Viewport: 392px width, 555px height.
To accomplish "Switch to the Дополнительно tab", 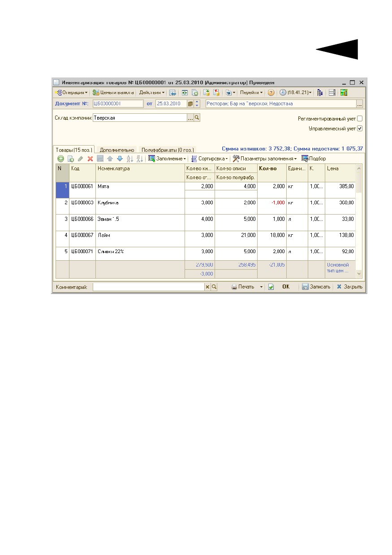I will click(117, 150).
